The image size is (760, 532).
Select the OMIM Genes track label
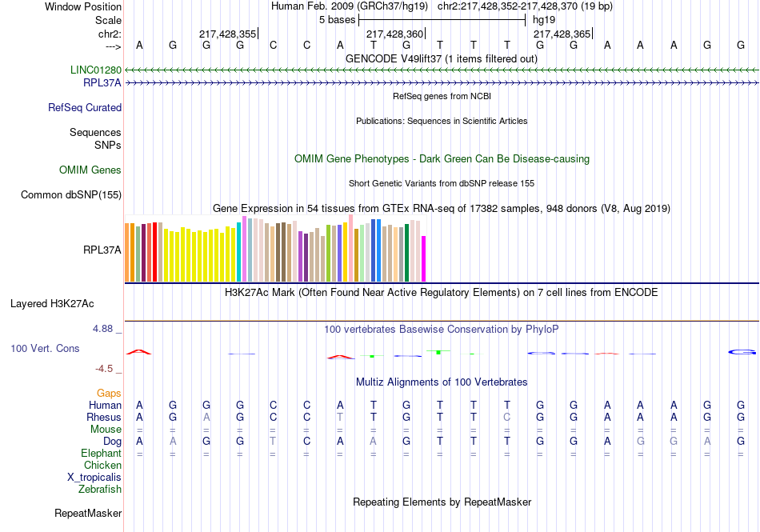point(90,170)
